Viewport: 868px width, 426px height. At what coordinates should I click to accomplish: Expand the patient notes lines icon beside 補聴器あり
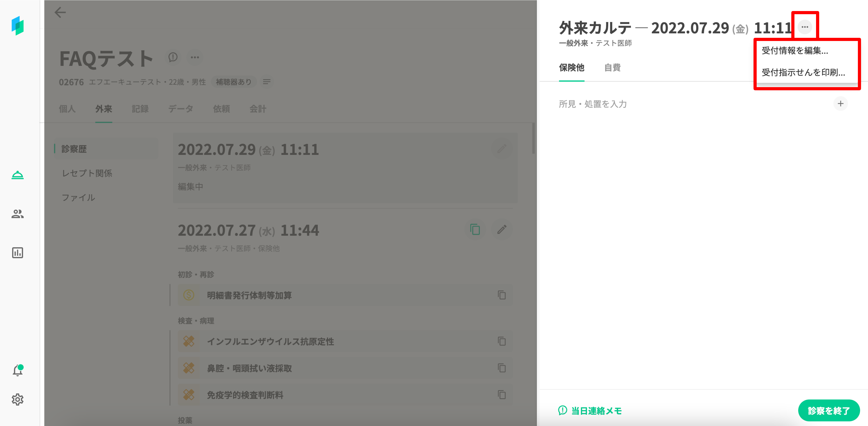coord(267,82)
